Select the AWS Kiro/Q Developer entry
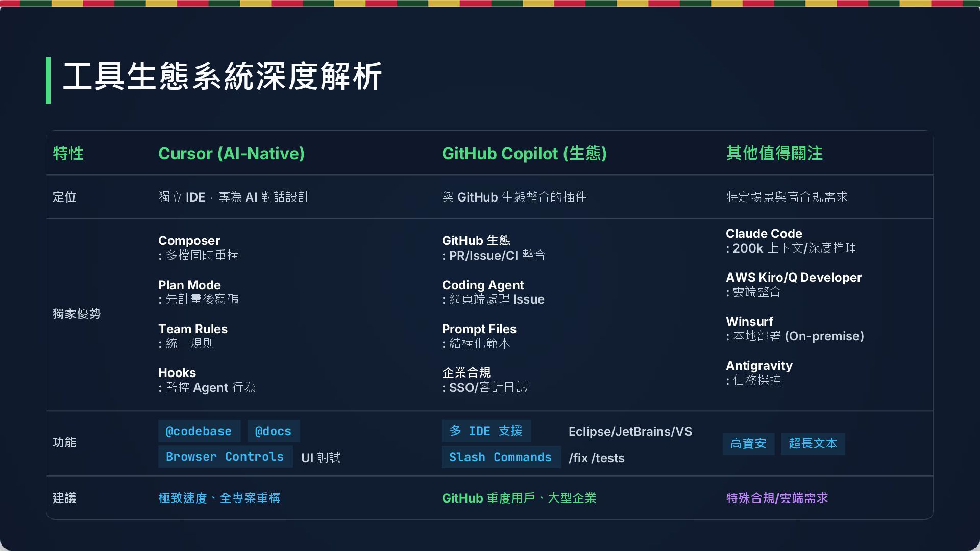 (x=793, y=278)
